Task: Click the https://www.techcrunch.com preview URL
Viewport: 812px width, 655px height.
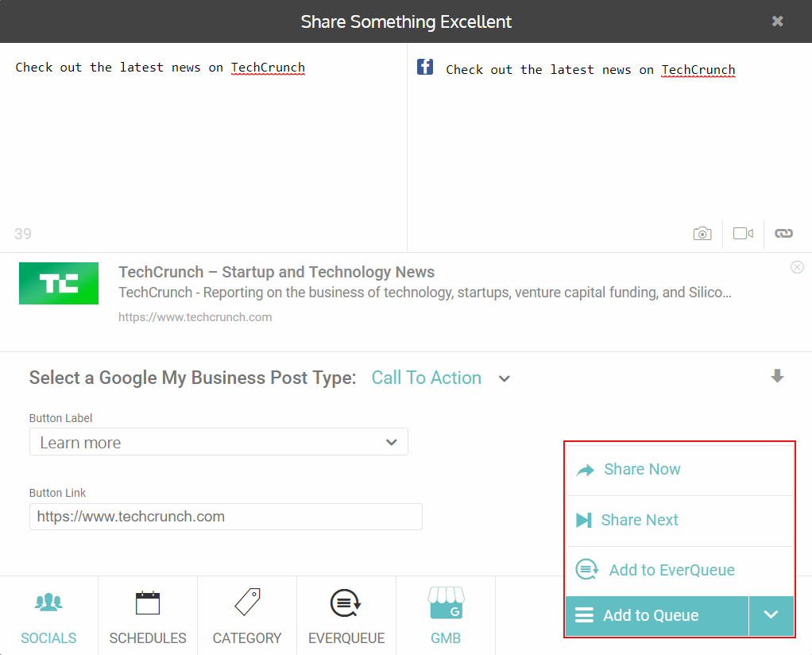Action: click(x=195, y=317)
